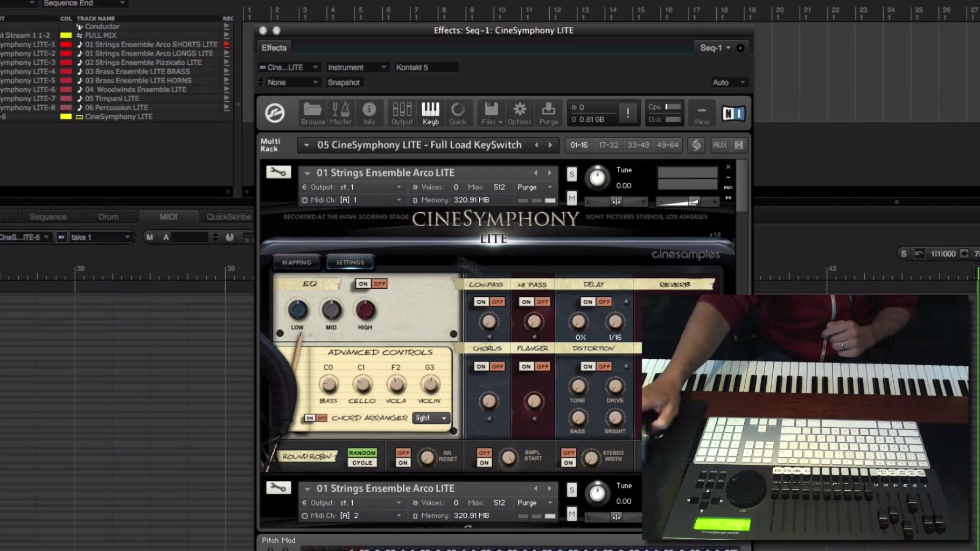
Task: Click the Snapshot button
Action: tap(344, 82)
